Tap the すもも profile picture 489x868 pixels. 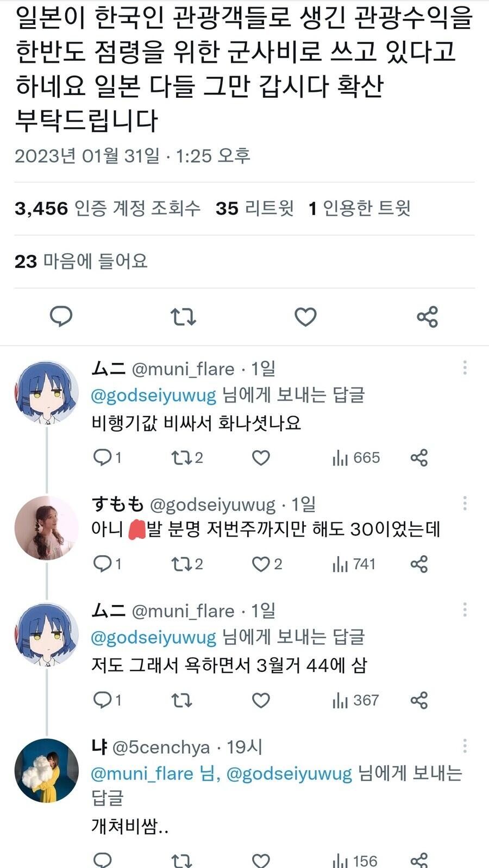pyautogui.click(x=46, y=528)
